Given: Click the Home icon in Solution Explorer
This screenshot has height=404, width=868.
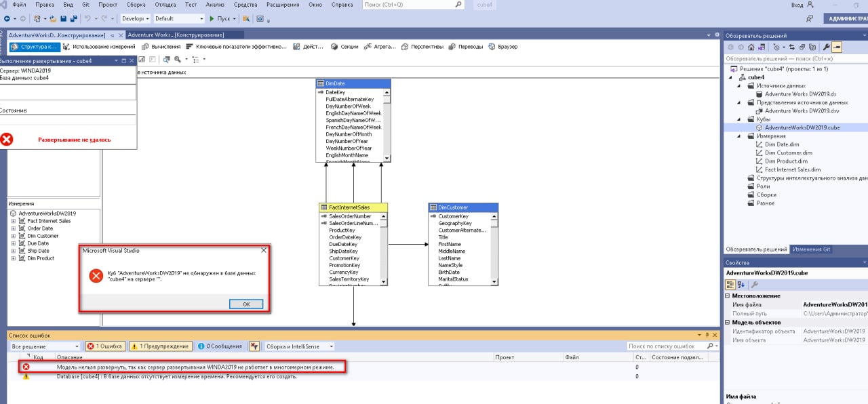Looking at the screenshot, I should (x=751, y=47).
